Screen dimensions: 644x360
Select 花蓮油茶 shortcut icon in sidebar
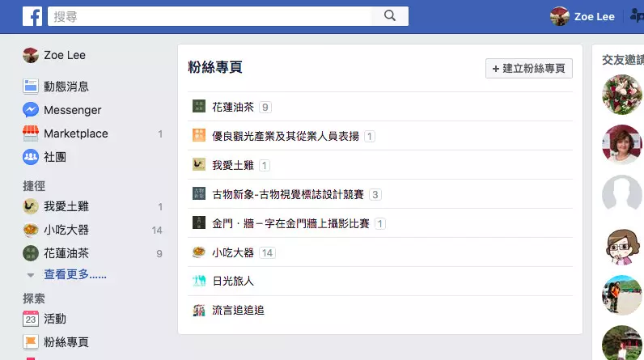[x=31, y=253]
